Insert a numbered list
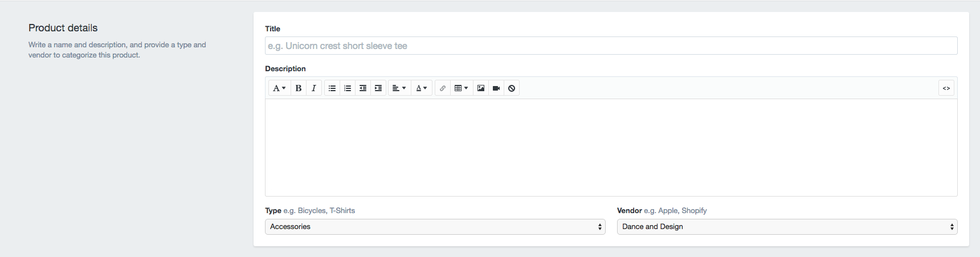Viewport: 980px width, 257px height. click(x=348, y=88)
